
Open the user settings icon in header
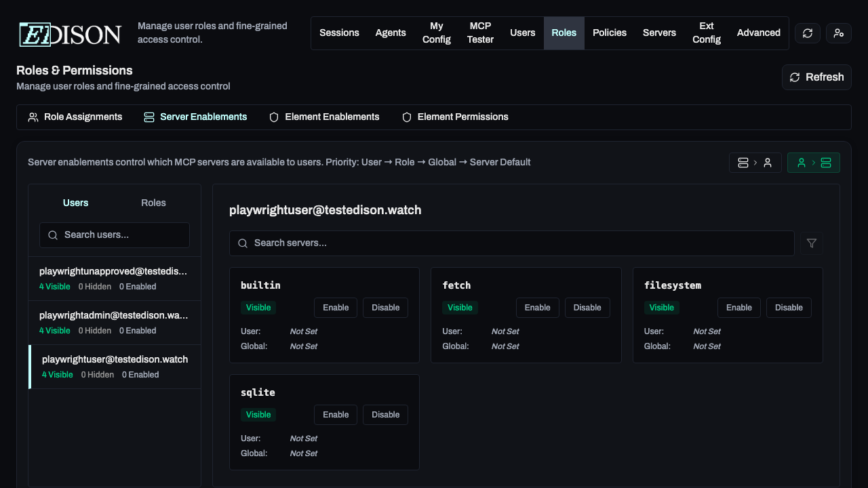click(x=839, y=33)
